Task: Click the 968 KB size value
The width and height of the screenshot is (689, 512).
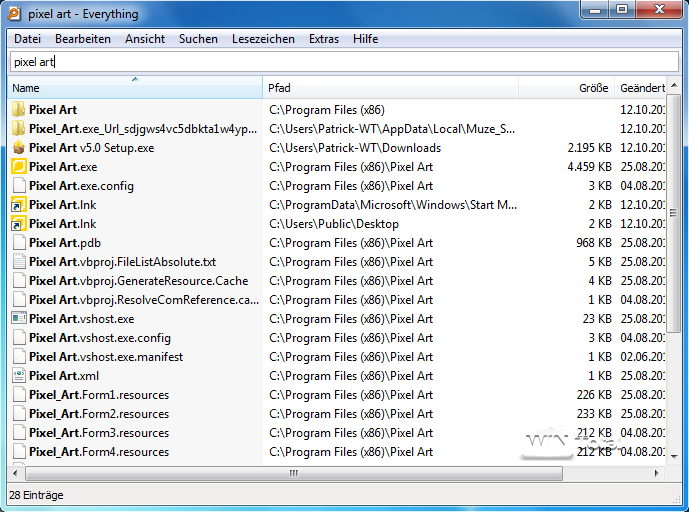Action: pos(594,243)
